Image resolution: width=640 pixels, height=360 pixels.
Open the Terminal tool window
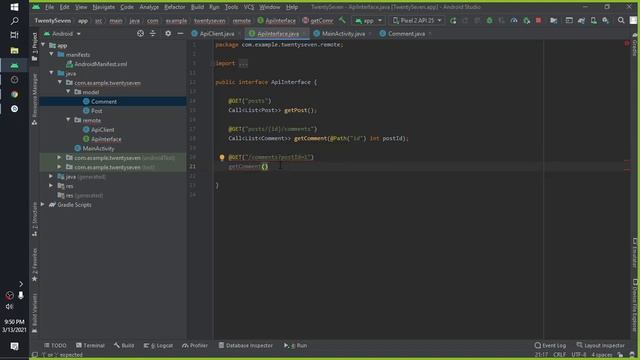click(x=90, y=345)
